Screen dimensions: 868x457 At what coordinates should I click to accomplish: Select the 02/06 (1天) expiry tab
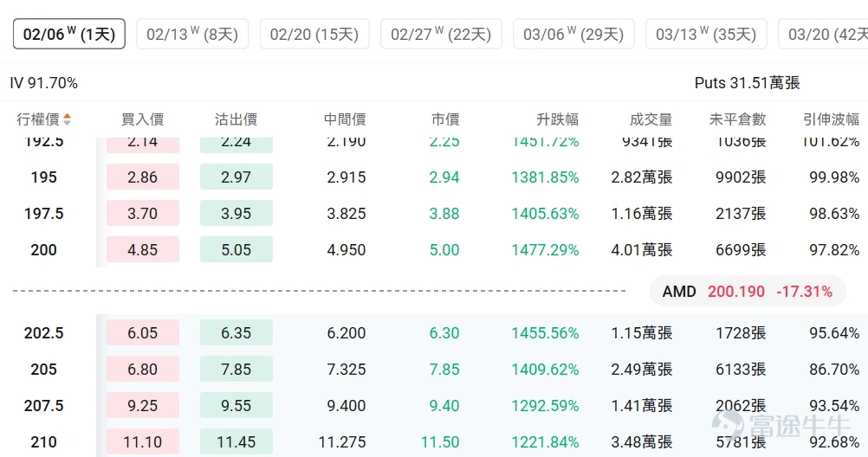(69, 35)
